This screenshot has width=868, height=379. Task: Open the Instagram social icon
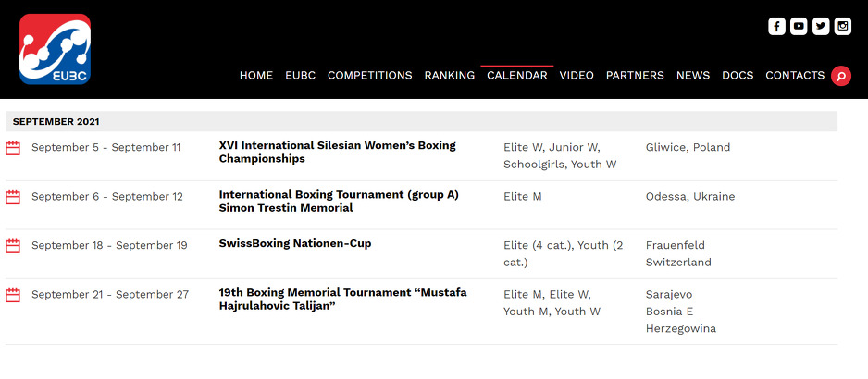[843, 26]
